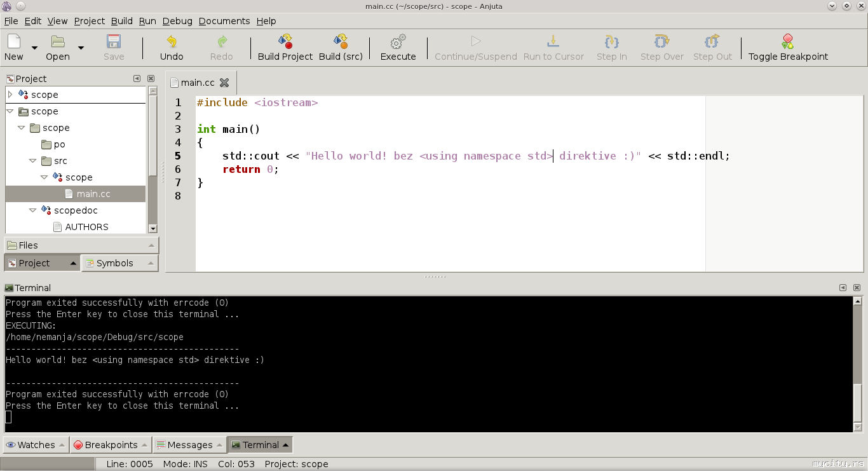Switch to the Symbols panel tab
The height and width of the screenshot is (471, 868).
click(x=115, y=263)
